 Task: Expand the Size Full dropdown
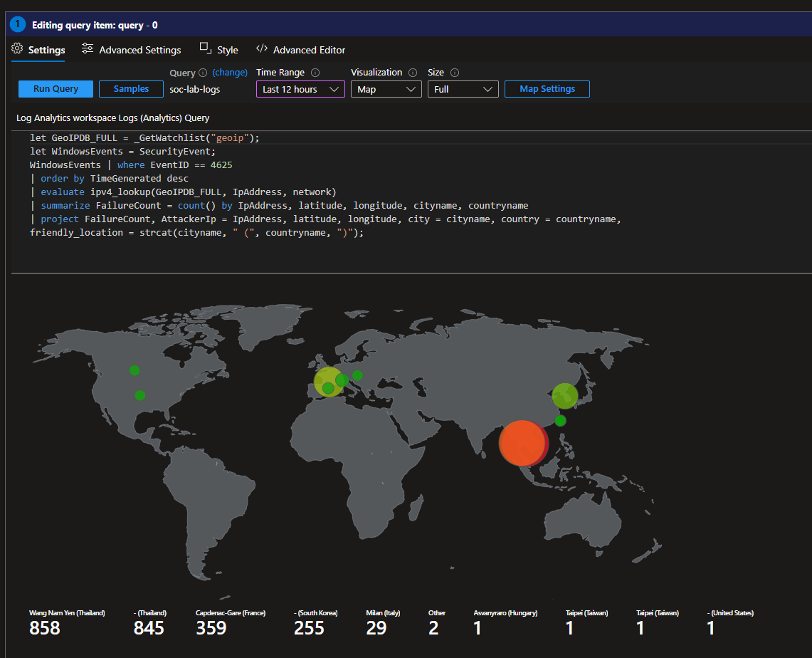coord(463,90)
